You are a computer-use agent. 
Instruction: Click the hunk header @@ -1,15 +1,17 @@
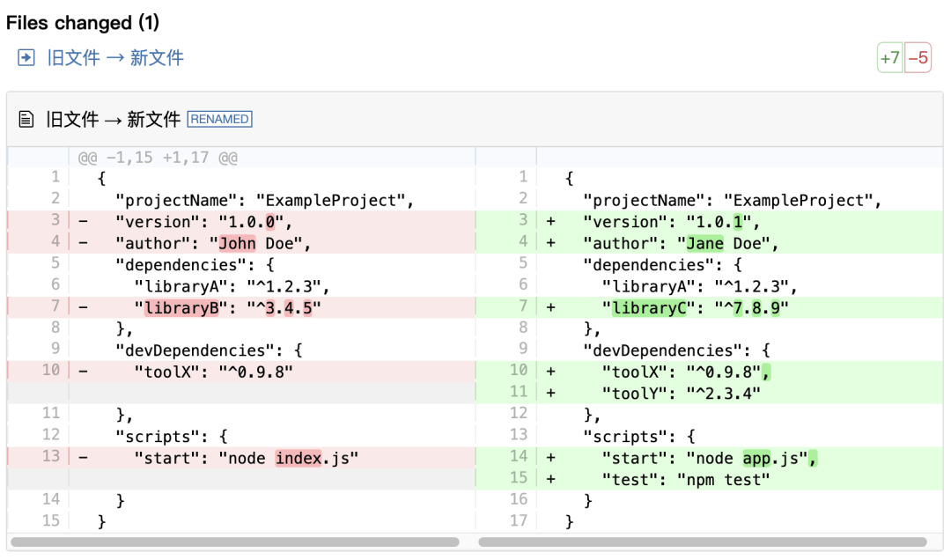pos(158,158)
